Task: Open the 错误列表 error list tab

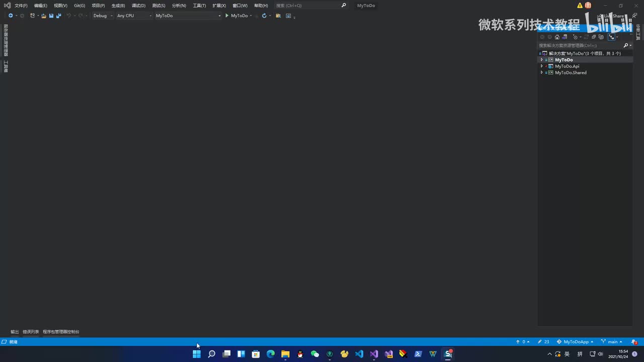Action: (x=31, y=332)
